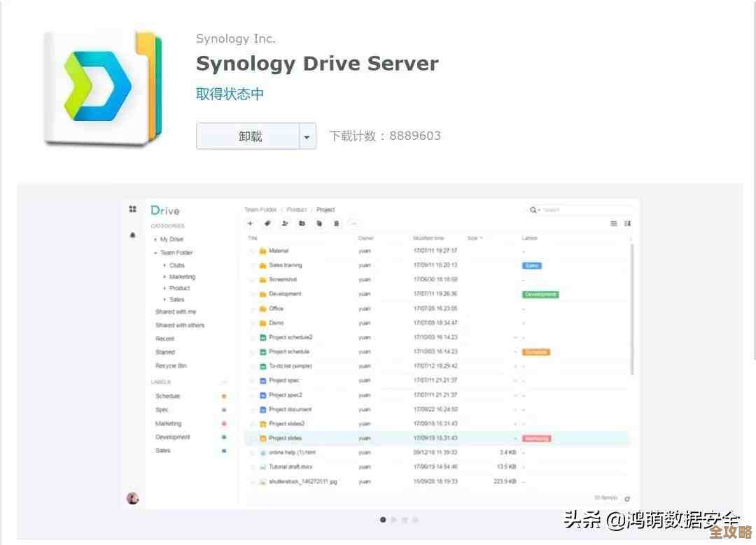Click the second carousel dot below the screenshot
Image resolution: width=756 pixels, height=545 pixels.
(x=393, y=520)
